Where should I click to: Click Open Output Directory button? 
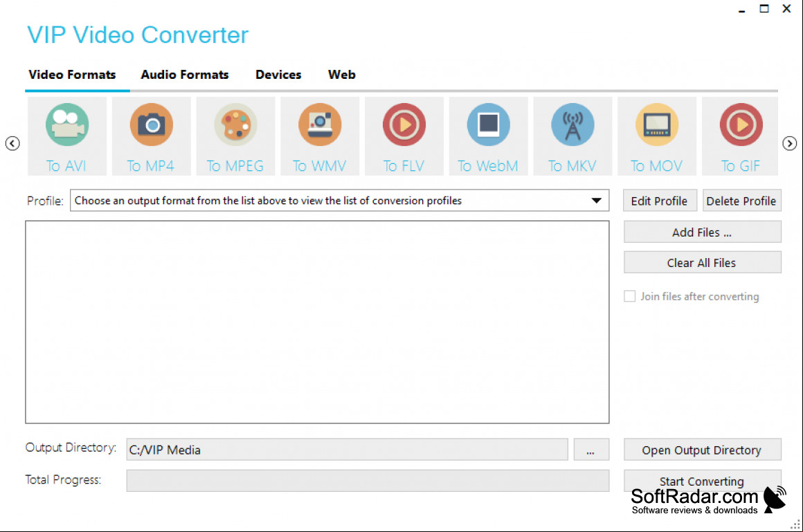702,450
